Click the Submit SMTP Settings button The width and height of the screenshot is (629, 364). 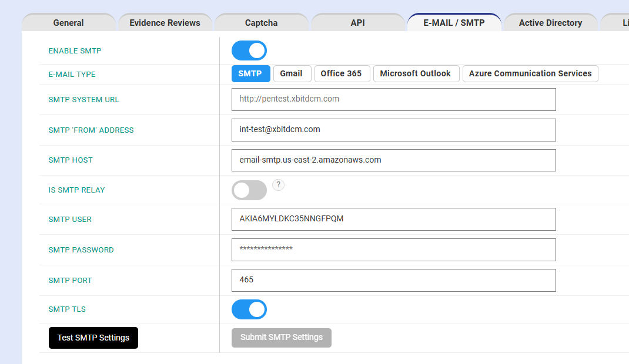[282, 338]
